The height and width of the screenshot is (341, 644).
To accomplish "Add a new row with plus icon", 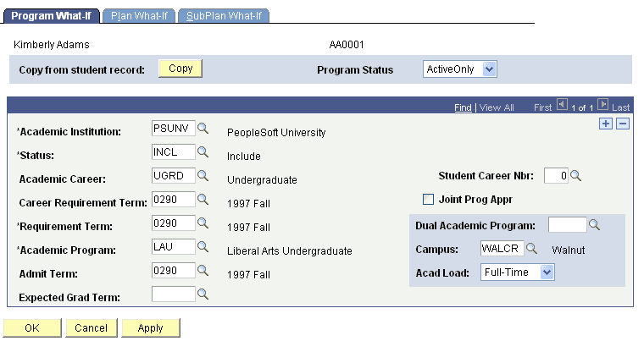I will 605,124.
